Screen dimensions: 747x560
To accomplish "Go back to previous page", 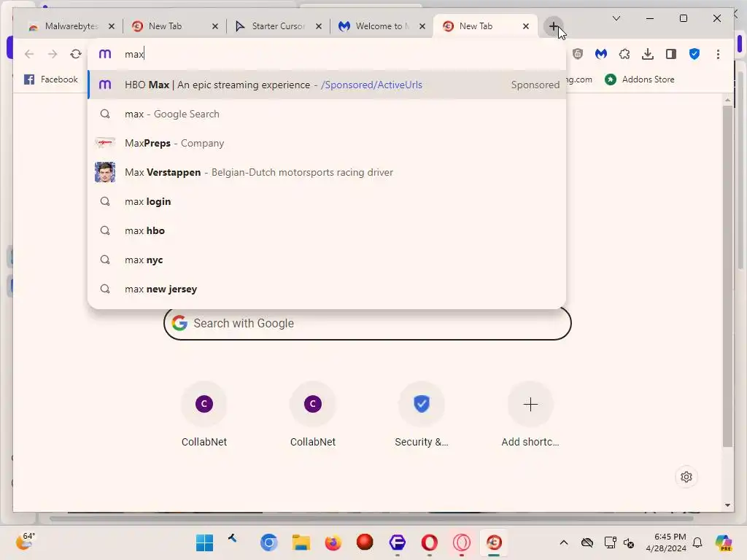I will [29, 54].
